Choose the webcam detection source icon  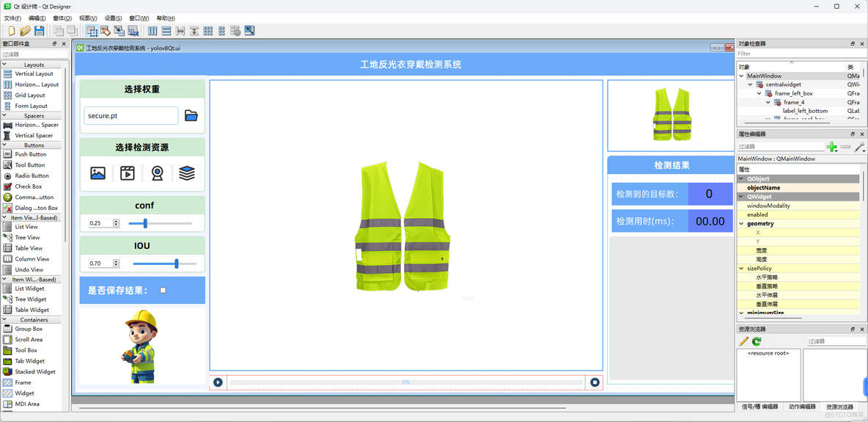tap(157, 173)
